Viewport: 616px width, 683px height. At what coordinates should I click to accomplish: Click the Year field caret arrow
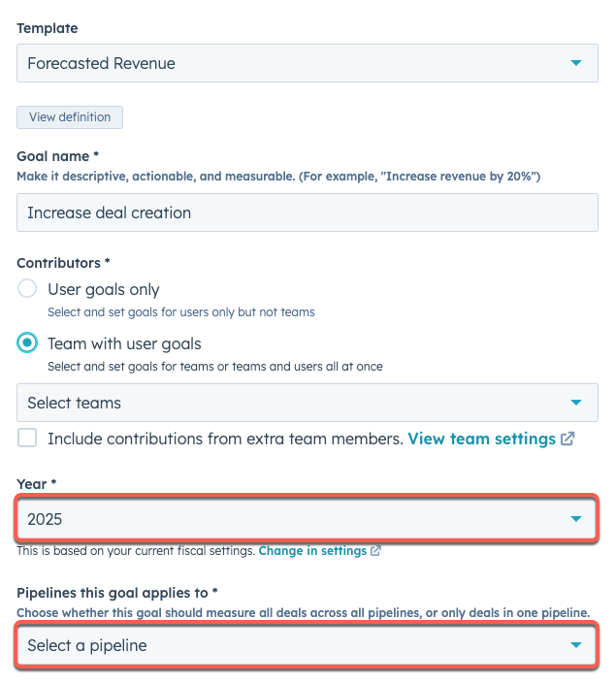click(x=576, y=519)
